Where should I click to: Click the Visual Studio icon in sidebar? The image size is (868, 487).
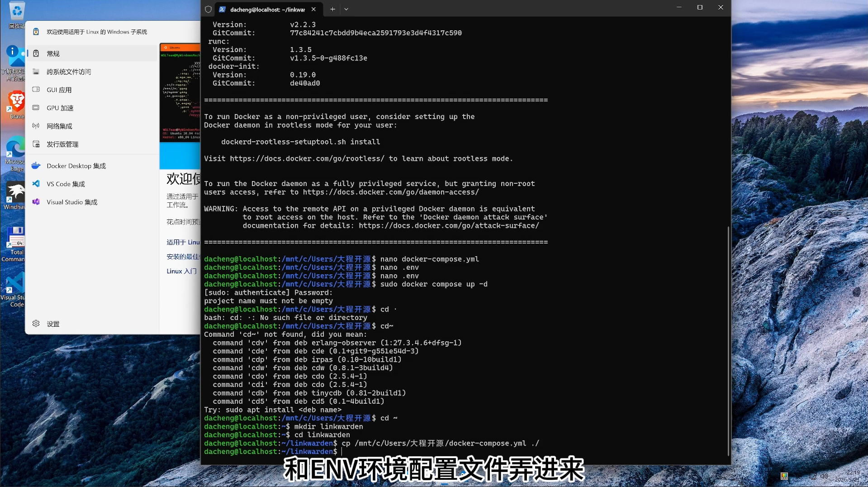click(36, 202)
